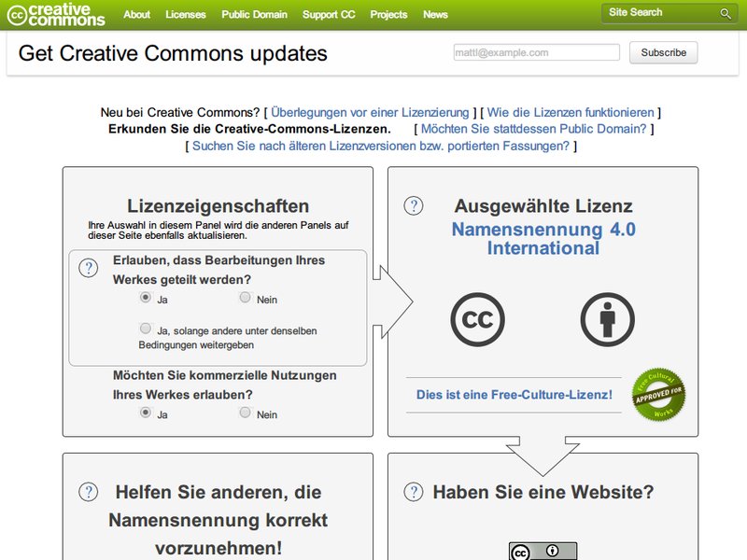Open Möchten Sie stattdessen Public Domain link
The image size is (747, 560).
point(533,129)
